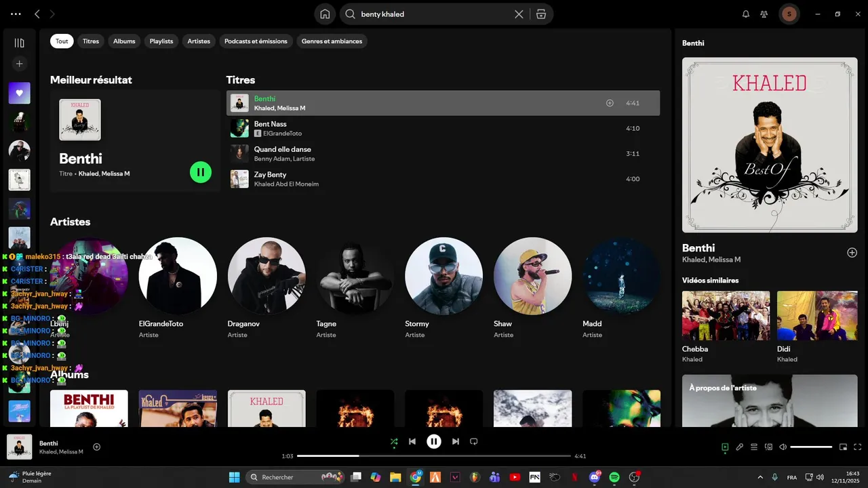Adjust the Spotify volume slider
The height and width of the screenshot is (488, 868).
click(811, 447)
